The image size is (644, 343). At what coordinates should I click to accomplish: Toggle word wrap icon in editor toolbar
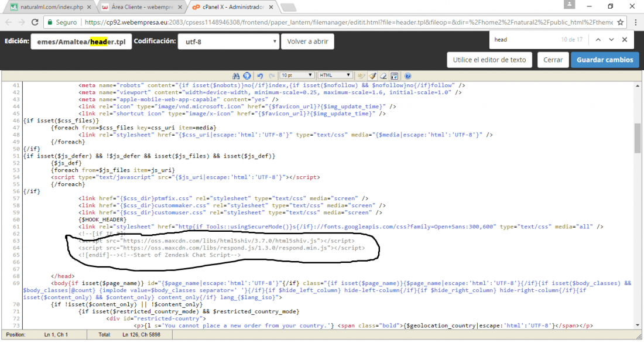[x=394, y=76]
